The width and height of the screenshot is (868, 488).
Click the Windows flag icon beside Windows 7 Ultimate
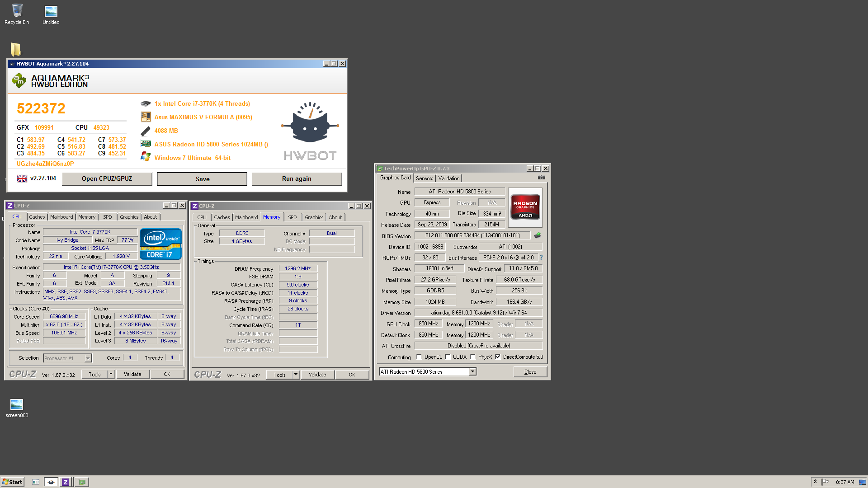point(146,157)
